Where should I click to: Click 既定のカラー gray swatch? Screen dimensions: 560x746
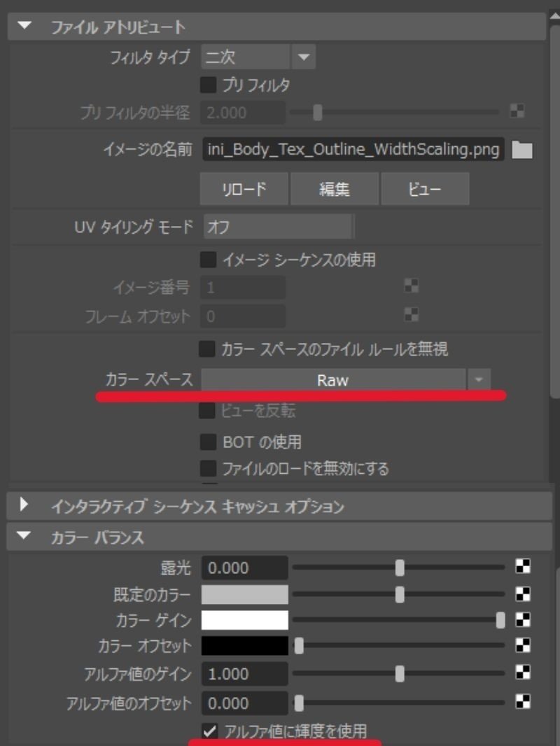(x=244, y=595)
